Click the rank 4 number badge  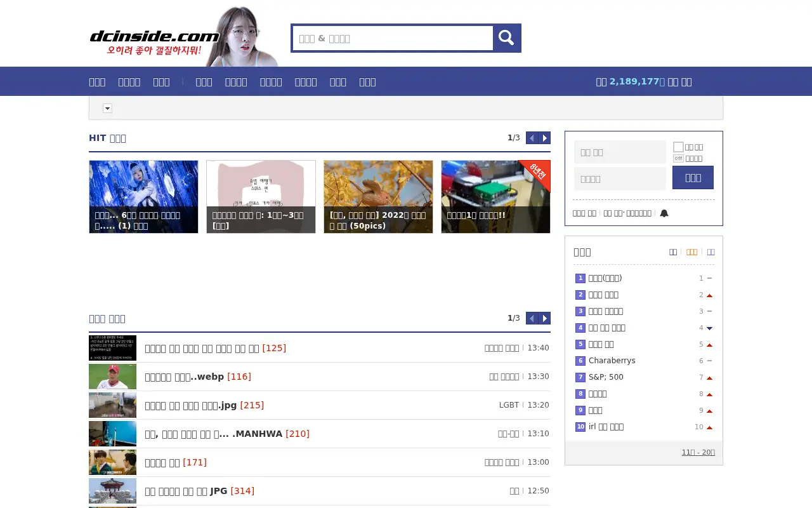(x=580, y=328)
